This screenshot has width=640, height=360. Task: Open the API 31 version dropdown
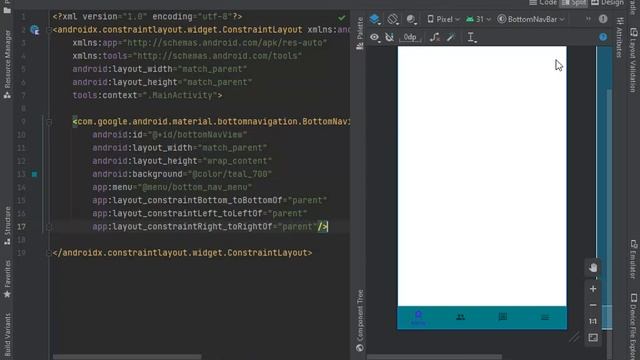pos(478,19)
